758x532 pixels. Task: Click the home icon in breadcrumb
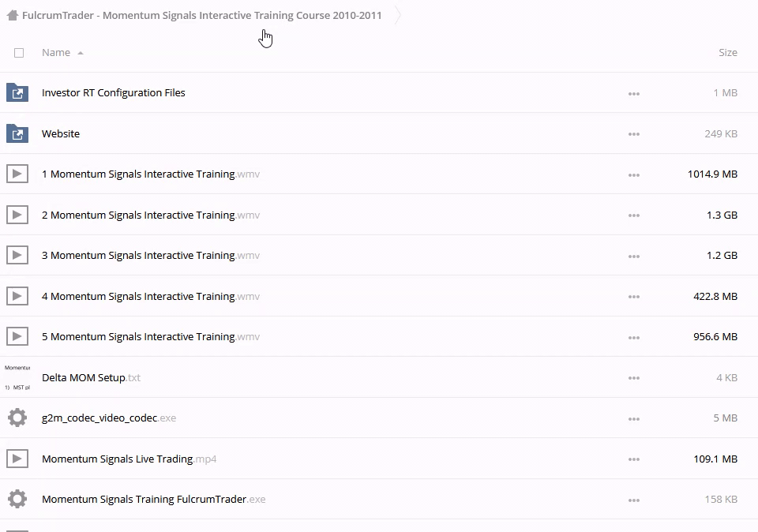point(12,15)
